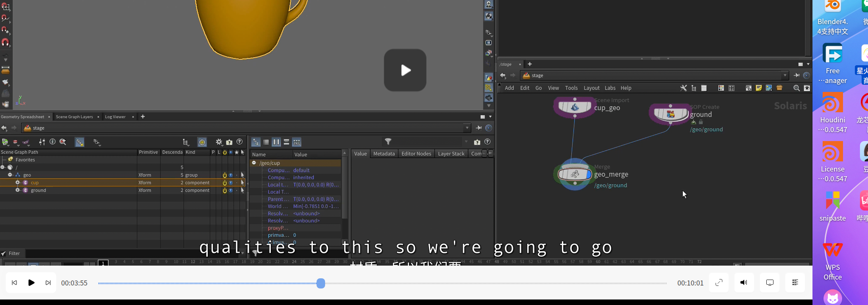The height and width of the screenshot is (305, 868).
Task: Show list mode icon in network toolbar
Action: pyautogui.click(x=704, y=88)
